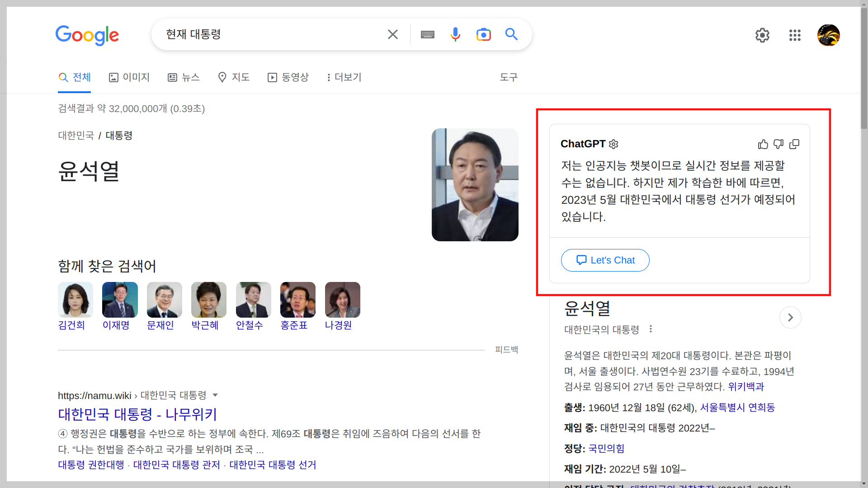Open the 박근혜 thumbnail photo

[209, 300]
